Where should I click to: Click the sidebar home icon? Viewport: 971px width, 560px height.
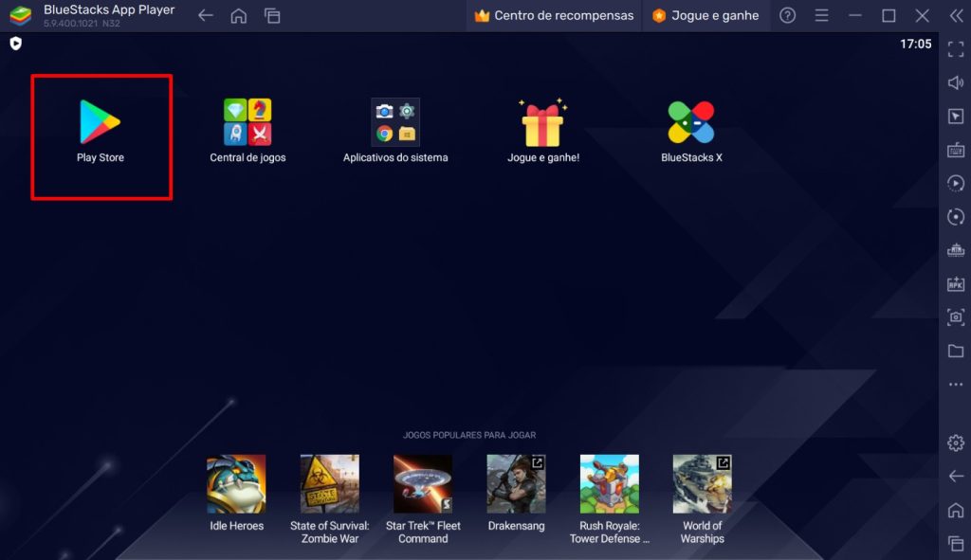pos(956,510)
